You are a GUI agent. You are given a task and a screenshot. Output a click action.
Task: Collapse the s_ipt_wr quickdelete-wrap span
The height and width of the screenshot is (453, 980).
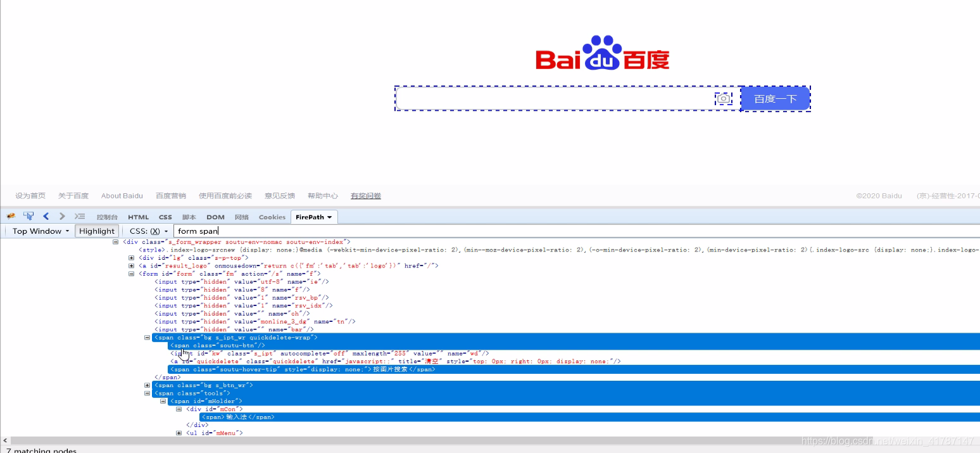click(x=147, y=338)
